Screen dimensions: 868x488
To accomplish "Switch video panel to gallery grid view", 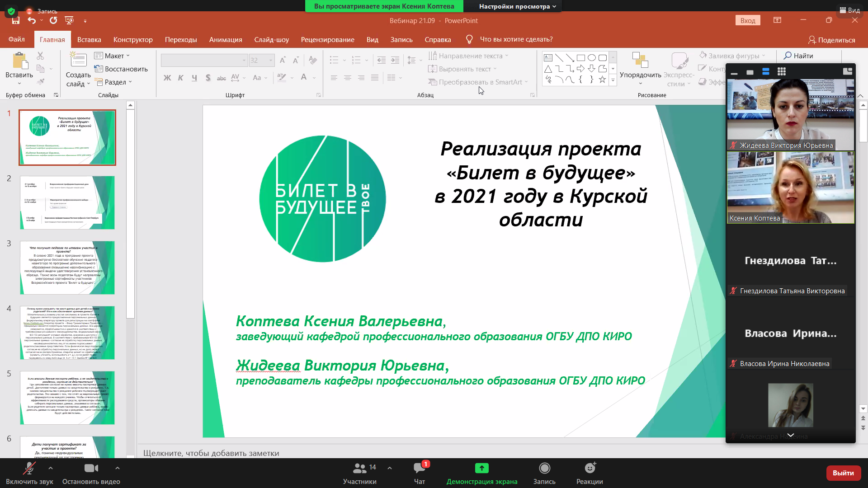I will (x=781, y=71).
